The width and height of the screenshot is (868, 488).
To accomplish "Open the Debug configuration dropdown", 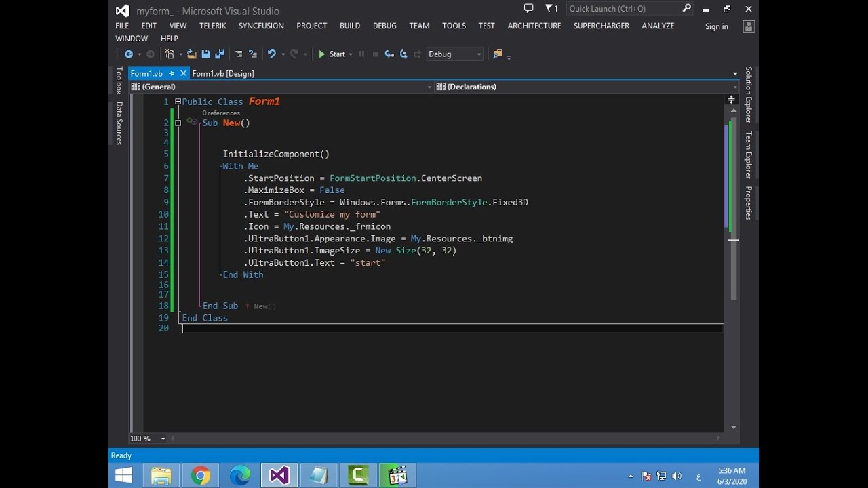I will click(454, 54).
